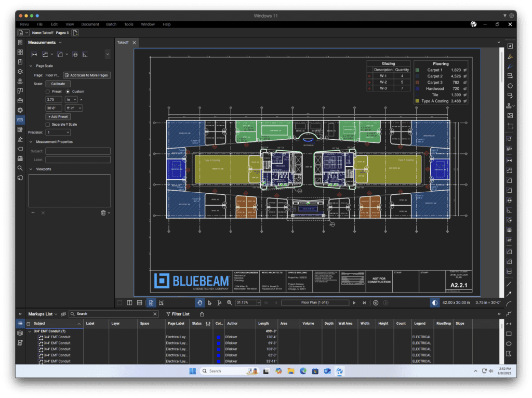Click Add Scale to More Pages
The image size is (532, 398).
87,75
